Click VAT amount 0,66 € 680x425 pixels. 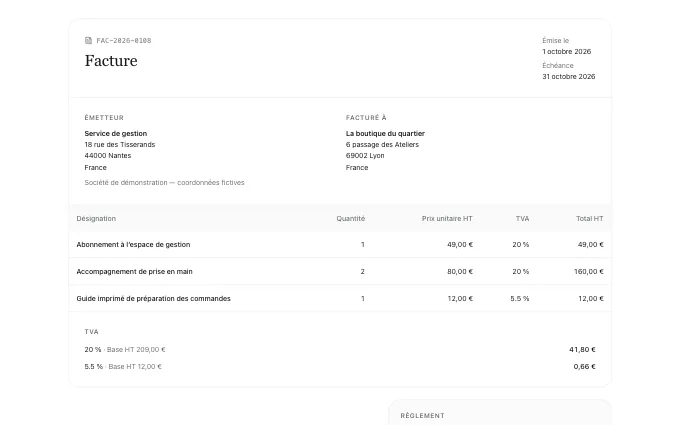click(x=584, y=366)
